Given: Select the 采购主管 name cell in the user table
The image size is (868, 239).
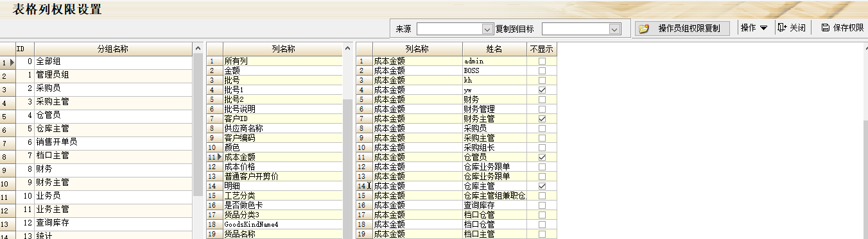Looking at the screenshot, I should tap(494, 138).
